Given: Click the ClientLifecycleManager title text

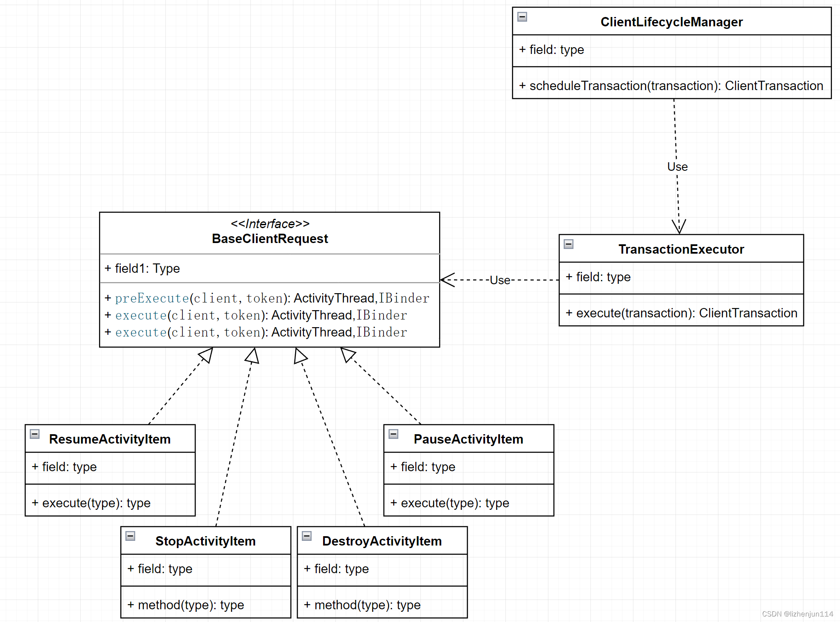Looking at the screenshot, I should pyautogui.click(x=671, y=22).
